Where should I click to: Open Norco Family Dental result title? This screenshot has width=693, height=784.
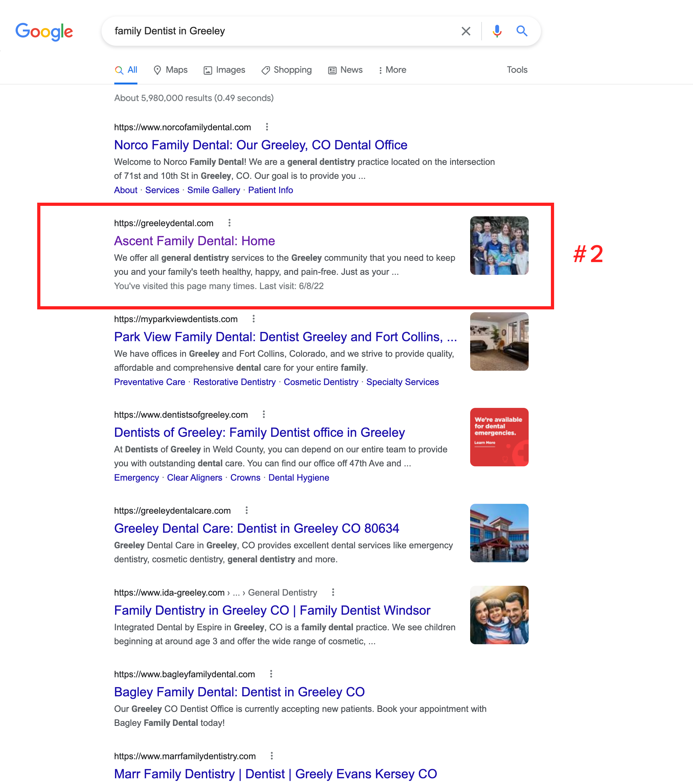coord(261,145)
